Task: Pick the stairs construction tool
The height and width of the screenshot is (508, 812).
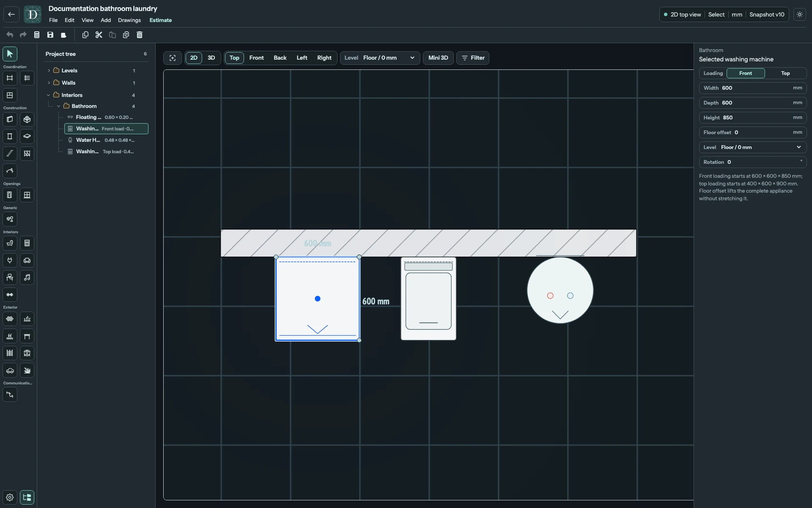Action: [10, 153]
